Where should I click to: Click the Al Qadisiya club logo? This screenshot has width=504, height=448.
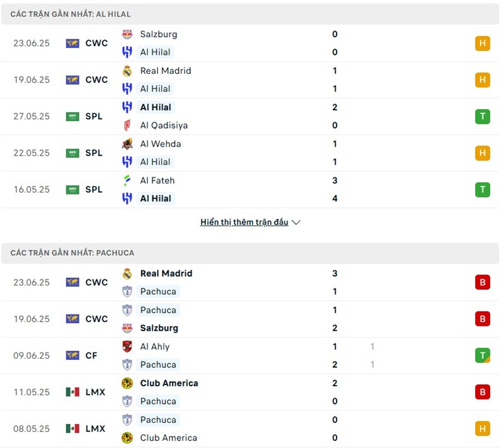[x=127, y=125]
